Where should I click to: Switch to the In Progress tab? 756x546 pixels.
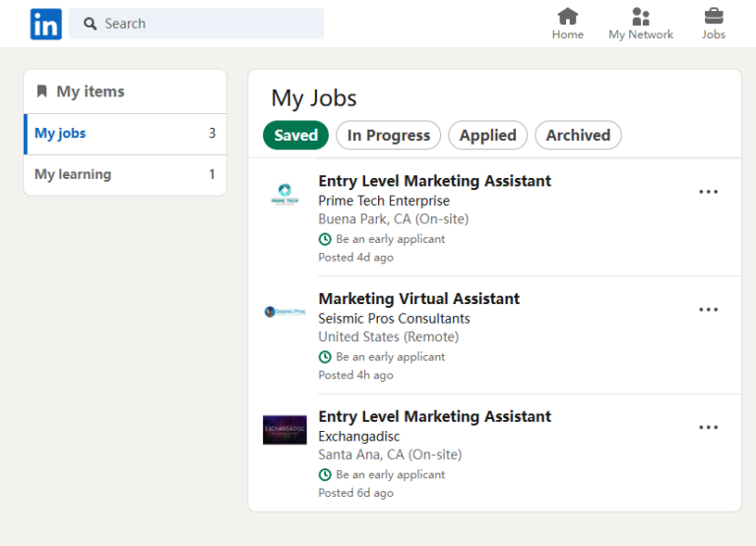(x=388, y=135)
